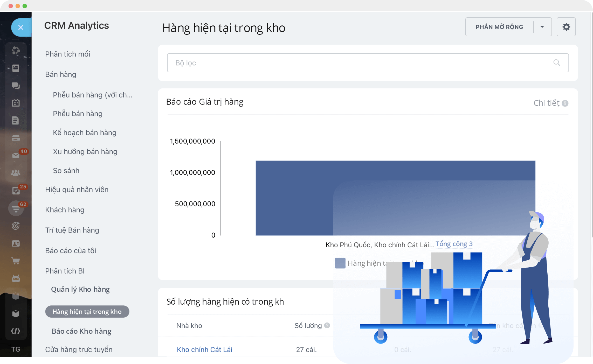Open the target goal icon in sidebar
593x364 pixels.
(16, 226)
